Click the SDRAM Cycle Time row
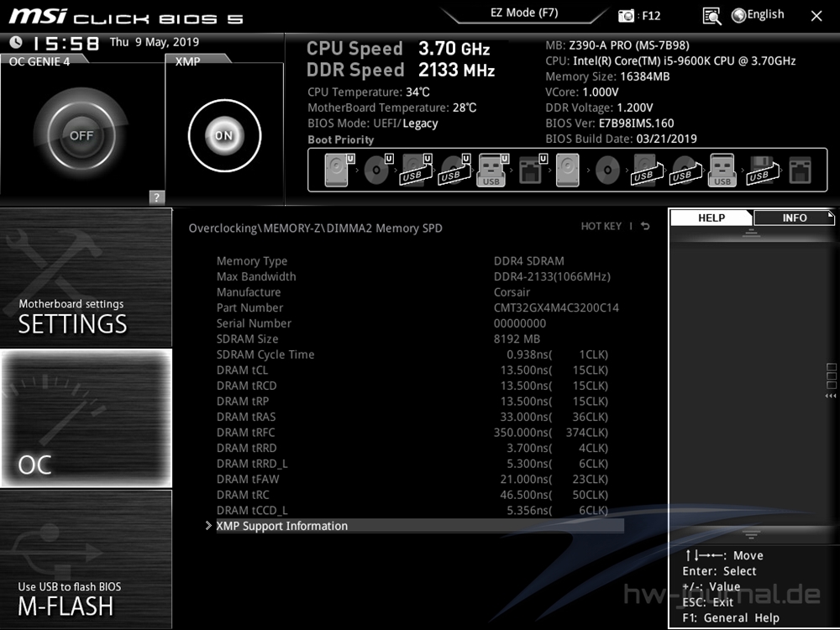Viewport: 840px width, 630px height. click(412, 354)
